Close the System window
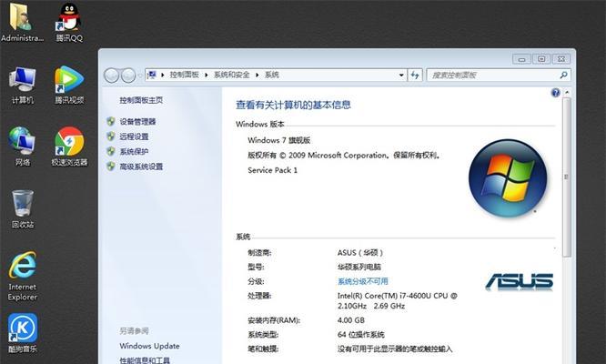Image resolution: width=606 pixels, height=364 pixels. click(x=561, y=59)
